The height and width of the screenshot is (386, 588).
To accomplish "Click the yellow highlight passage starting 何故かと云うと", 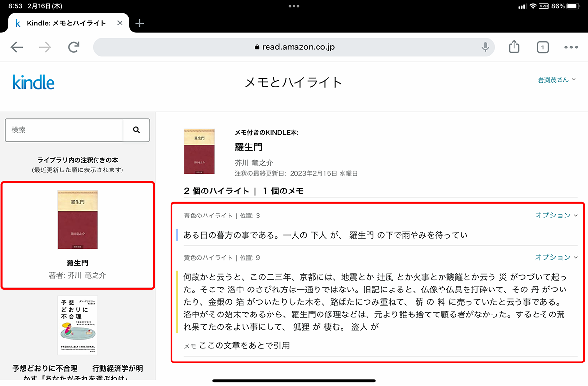I will (x=375, y=302).
